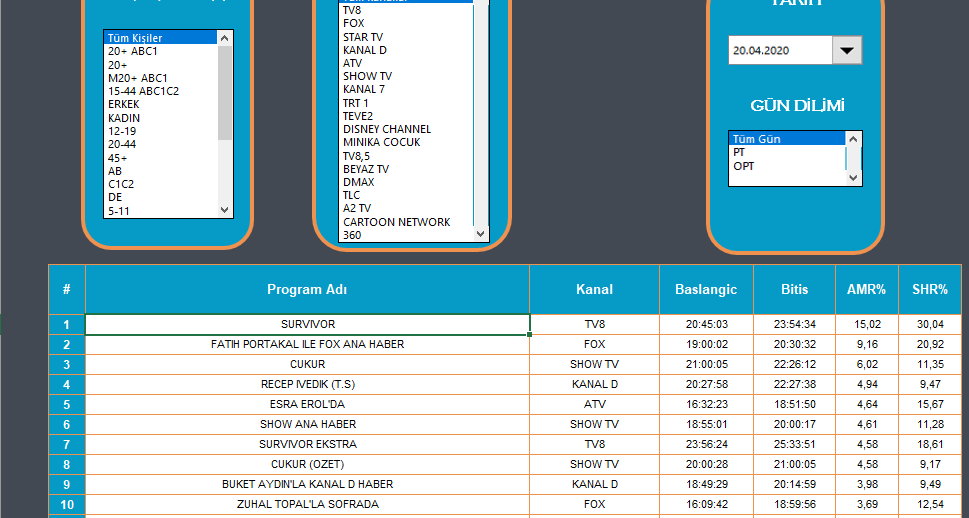Click the SHR% column header
The image size is (969, 518).
click(929, 290)
